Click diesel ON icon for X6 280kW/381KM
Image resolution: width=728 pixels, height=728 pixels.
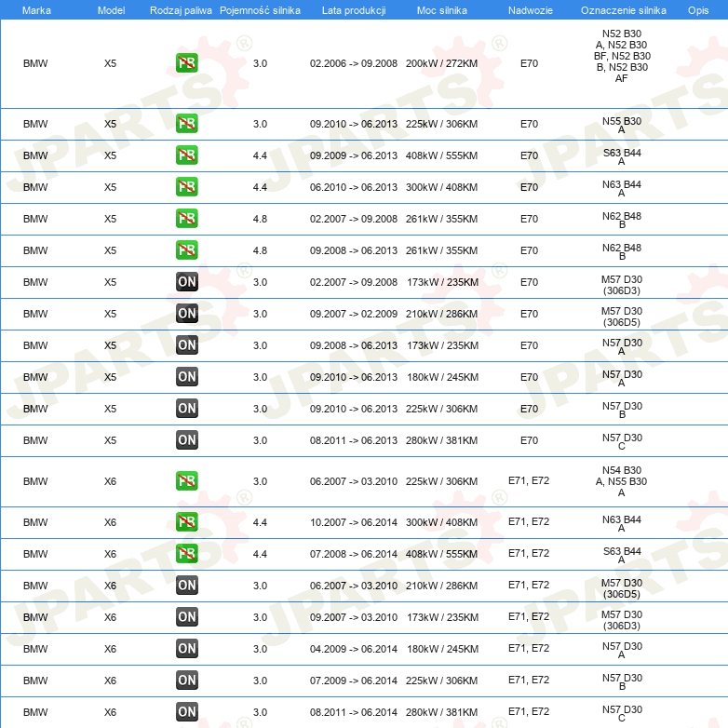coord(186,712)
